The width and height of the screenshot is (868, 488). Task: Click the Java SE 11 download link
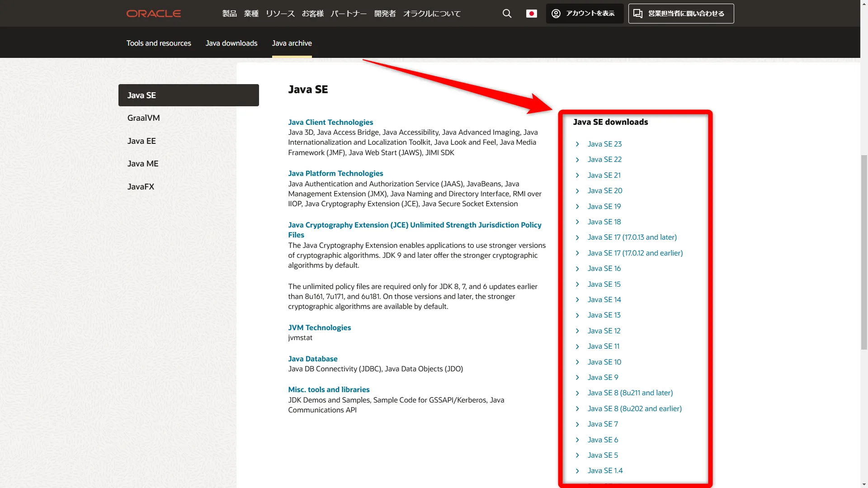(604, 346)
